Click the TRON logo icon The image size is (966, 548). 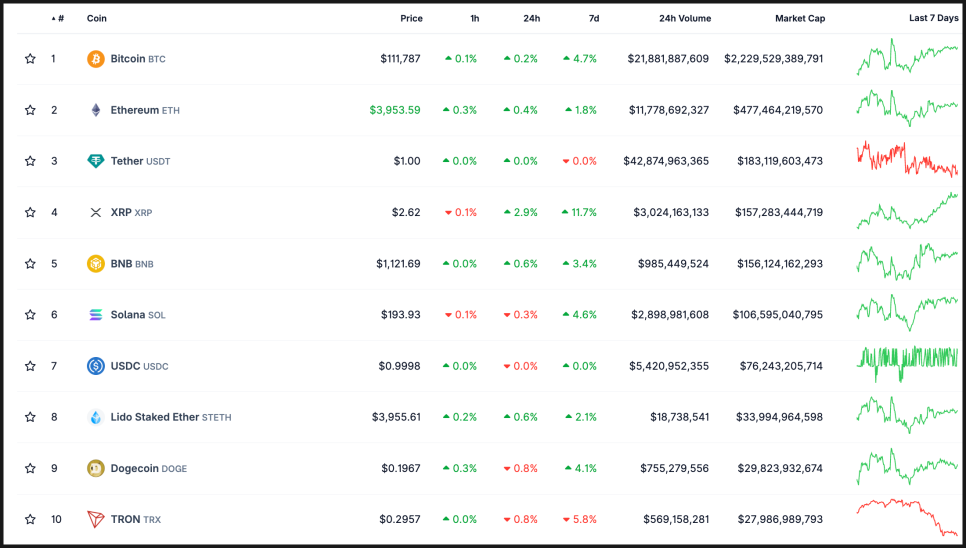96,519
